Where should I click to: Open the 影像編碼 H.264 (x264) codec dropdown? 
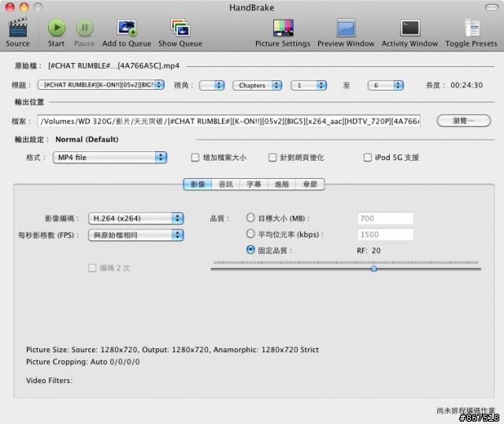click(135, 218)
